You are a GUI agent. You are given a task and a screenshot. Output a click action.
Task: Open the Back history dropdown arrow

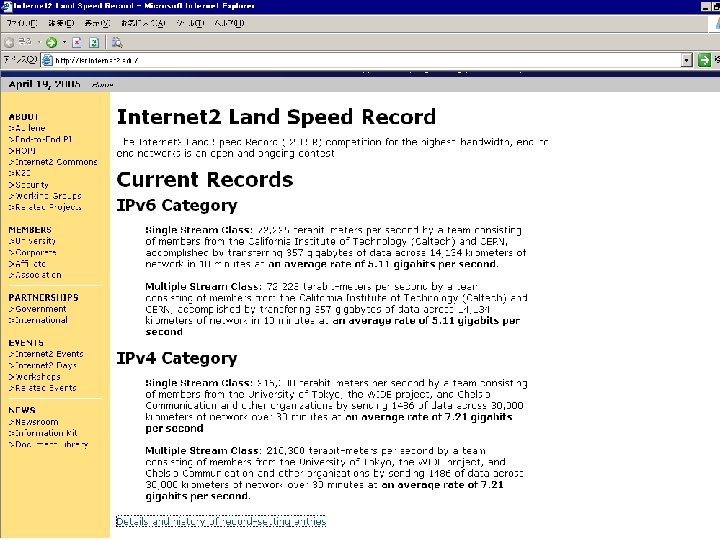pos(39,42)
